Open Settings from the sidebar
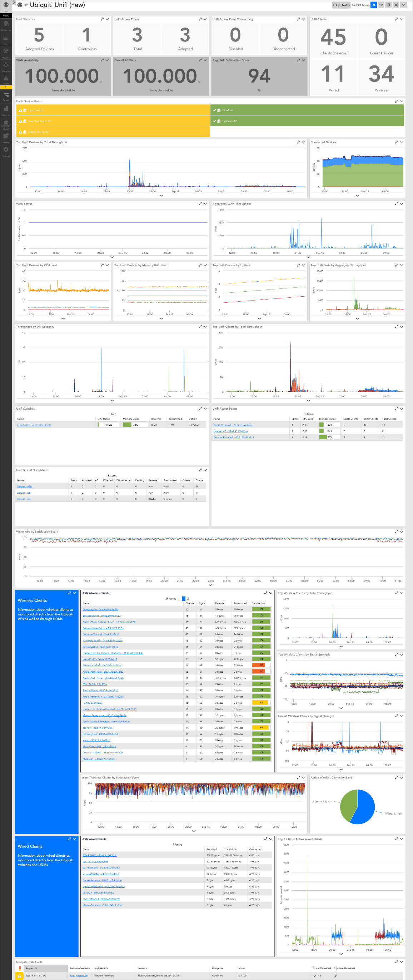Image resolution: width=413 pixels, height=980 pixels. click(6, 152)
